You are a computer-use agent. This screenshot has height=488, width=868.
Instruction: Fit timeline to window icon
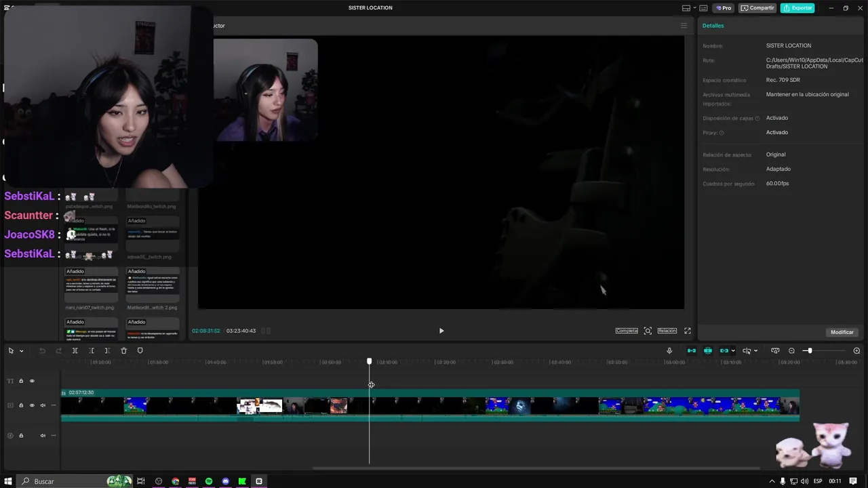pos(774,350)
